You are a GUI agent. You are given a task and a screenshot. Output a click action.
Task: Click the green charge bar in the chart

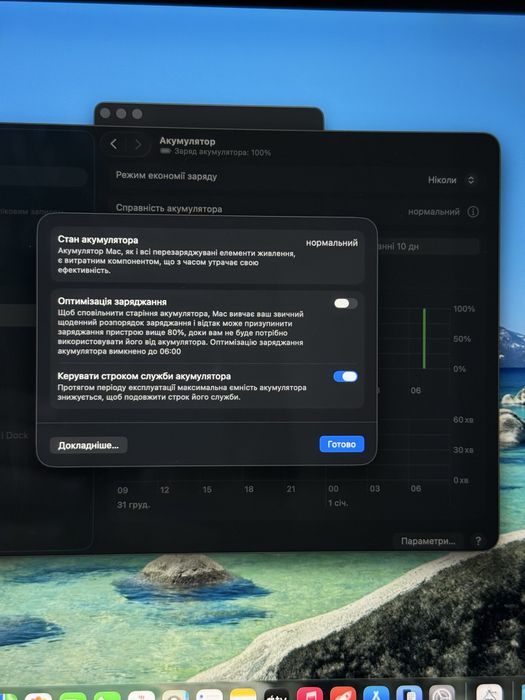click(424, 338)
